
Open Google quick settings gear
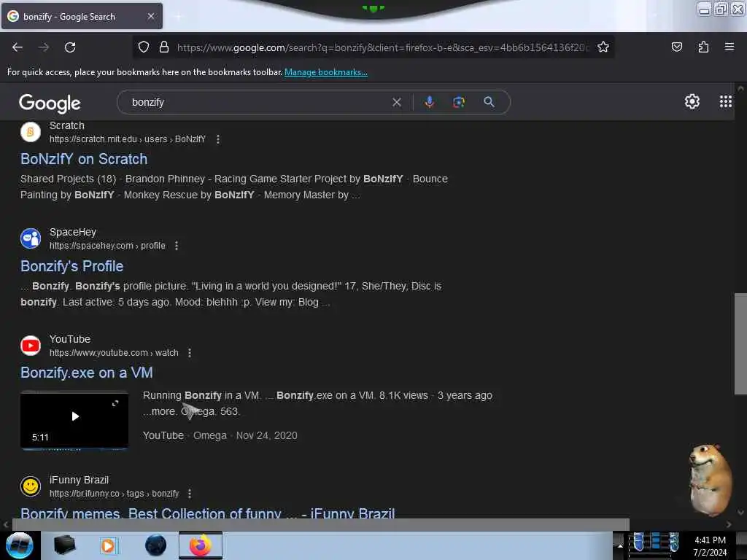click(x=692, y=101)
